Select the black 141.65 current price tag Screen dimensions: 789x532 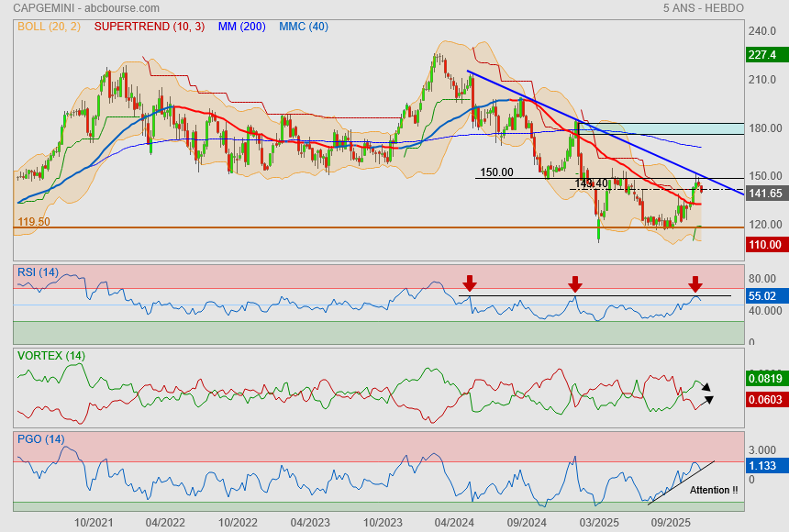763,193
